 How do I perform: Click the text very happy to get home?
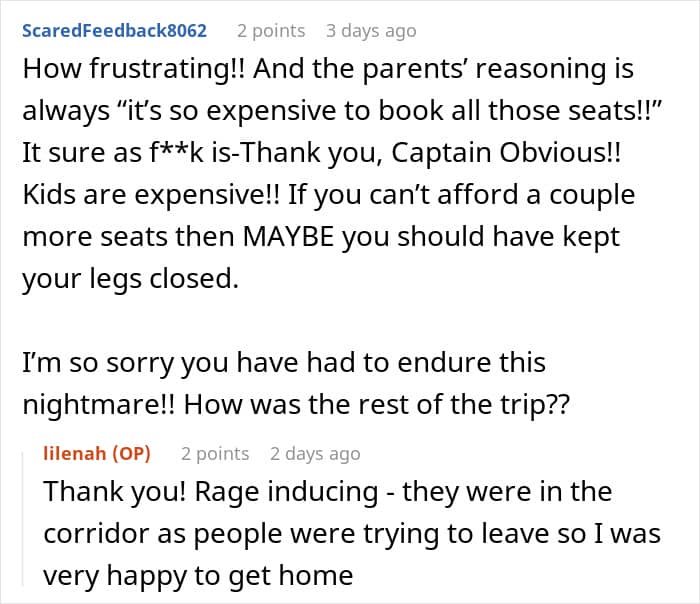(x=198, y=576)
